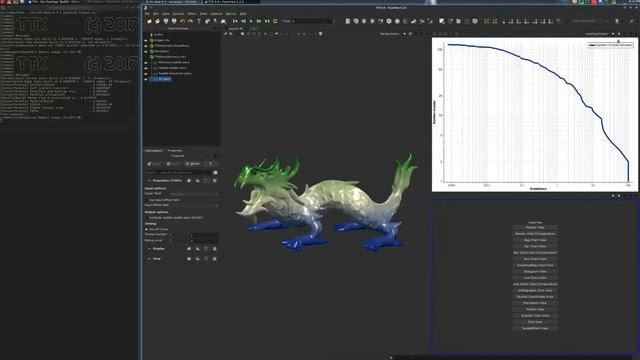640x360 pixels.
Task: Choose Histogram View in empty view
Action: [x=535, y=271]
